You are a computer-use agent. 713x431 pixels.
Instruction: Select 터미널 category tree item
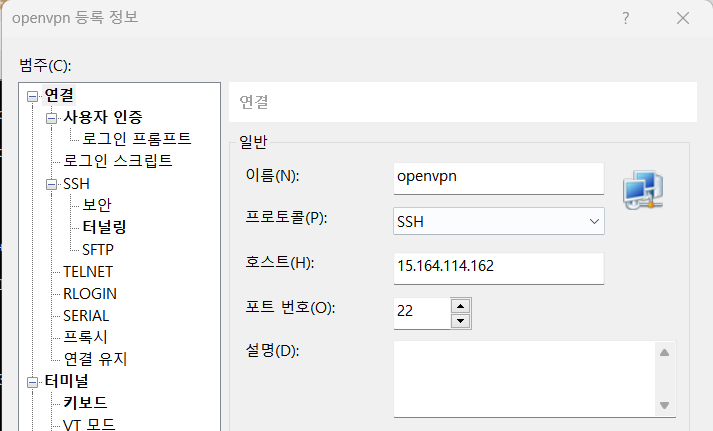tap(66, 381)
